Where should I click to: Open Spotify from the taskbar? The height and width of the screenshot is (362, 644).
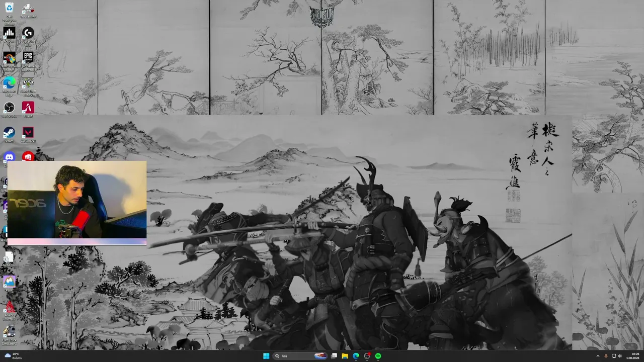pos(378,356)
